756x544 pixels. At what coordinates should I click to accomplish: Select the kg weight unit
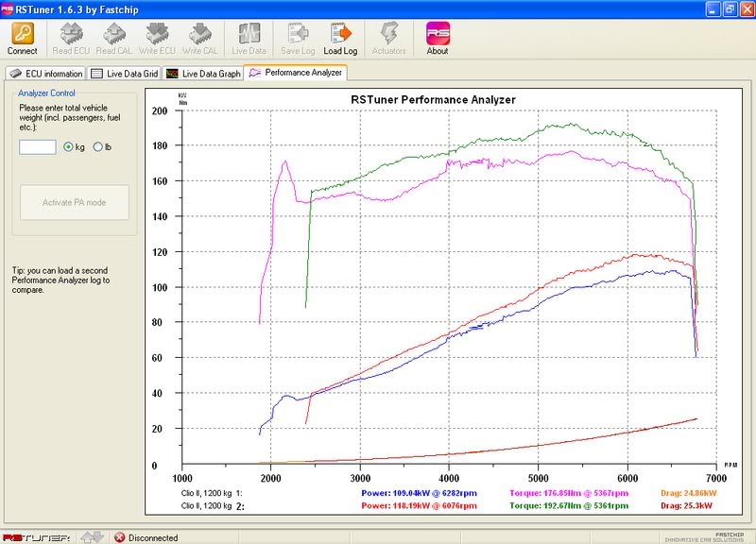pos(68,147)
